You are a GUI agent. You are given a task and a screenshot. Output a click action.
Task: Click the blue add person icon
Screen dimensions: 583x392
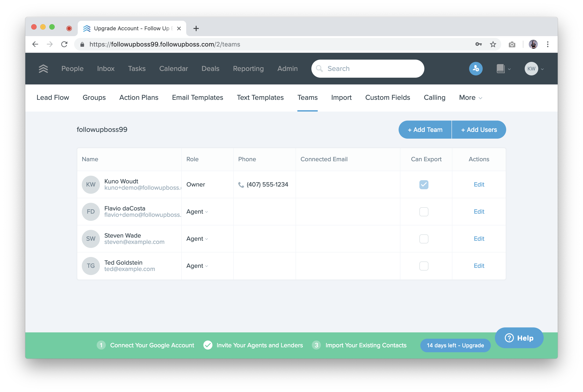click(x=475, y=68)
